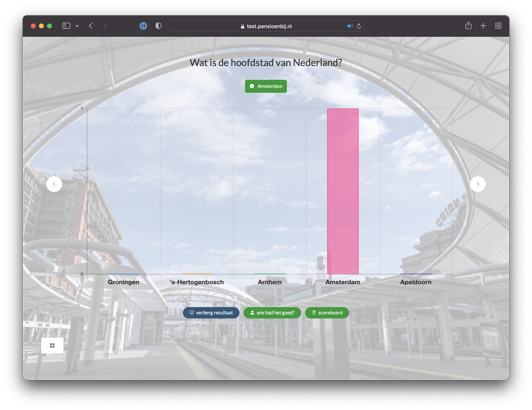The width and height of the screenshot is (532, 410).
Task: Go forward with the browser forward arrow
Action: [x=105, y=26]
